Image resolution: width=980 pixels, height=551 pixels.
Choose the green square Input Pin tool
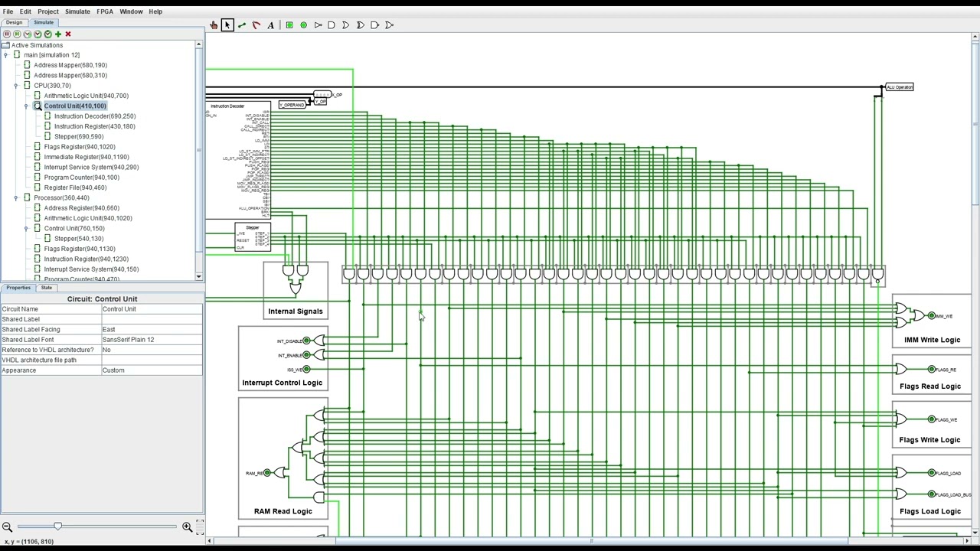289,25
